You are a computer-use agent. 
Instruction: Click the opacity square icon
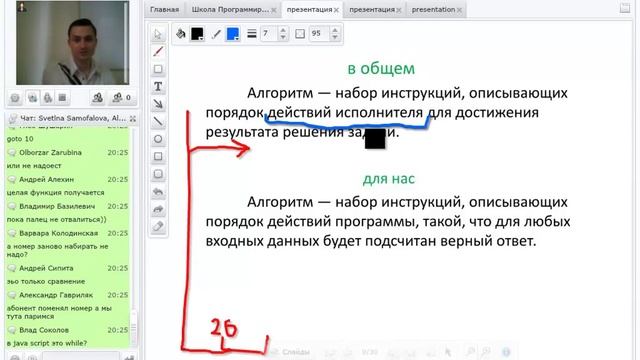(x=300, y=33)
